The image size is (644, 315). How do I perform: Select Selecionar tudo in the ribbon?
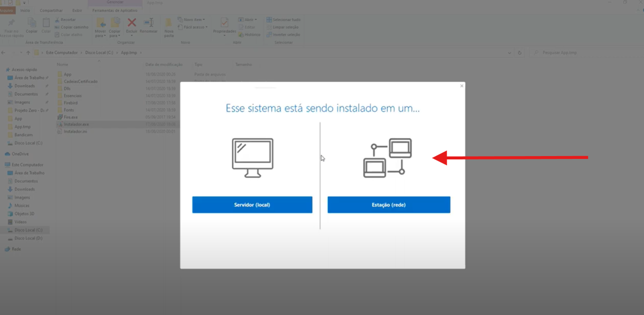tap(283, 20)
